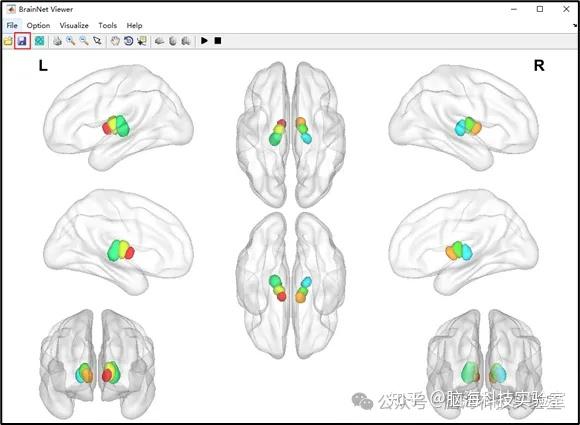Image resolution: width=580 pixels, height=425 pixels.
Task: Switch to sagittal view brain icon
Action: [x=159, y=41]
